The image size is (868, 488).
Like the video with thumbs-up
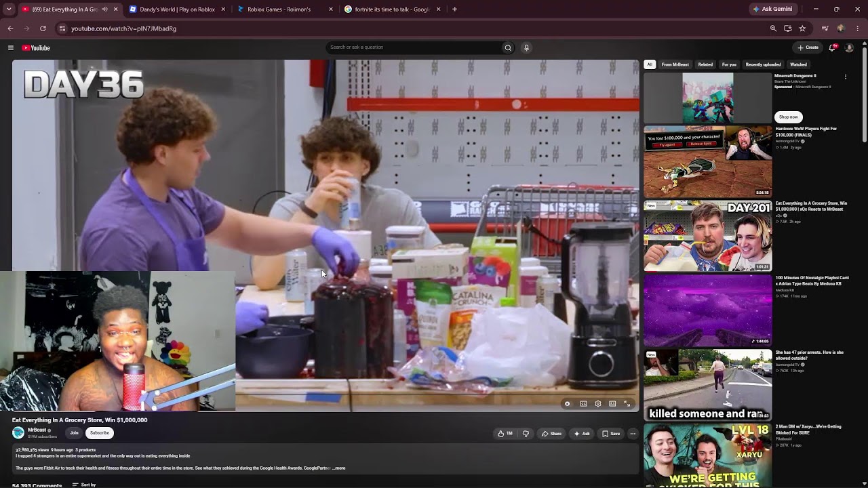pyautogui.click(x=505, y=434)
